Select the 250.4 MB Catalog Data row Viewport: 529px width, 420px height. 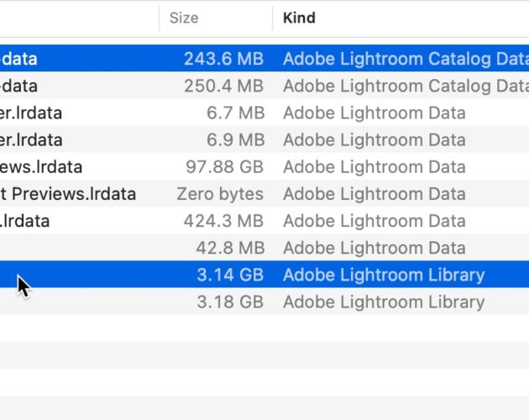264,85
